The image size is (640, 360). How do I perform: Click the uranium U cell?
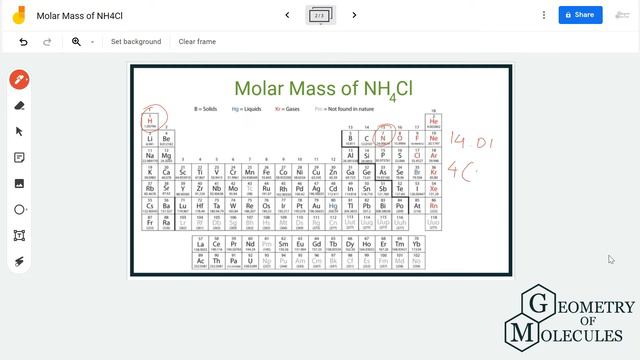250,261
